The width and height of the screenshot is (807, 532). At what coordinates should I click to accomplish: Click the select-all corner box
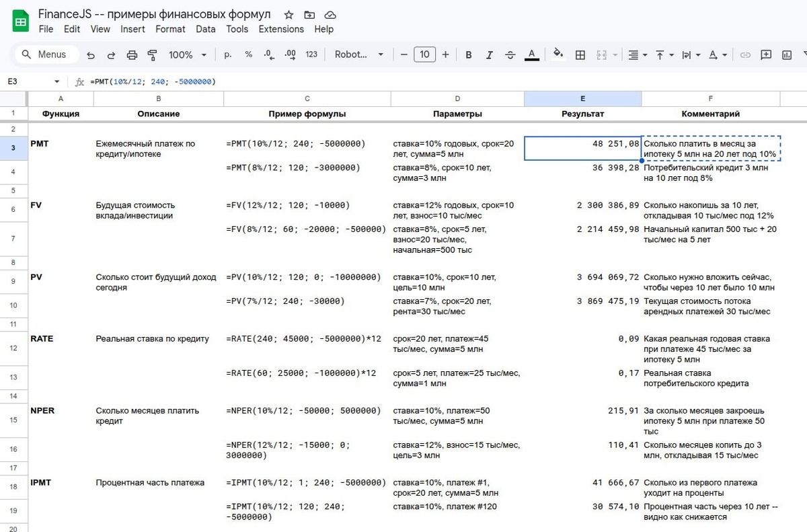(x=13, y=99)
